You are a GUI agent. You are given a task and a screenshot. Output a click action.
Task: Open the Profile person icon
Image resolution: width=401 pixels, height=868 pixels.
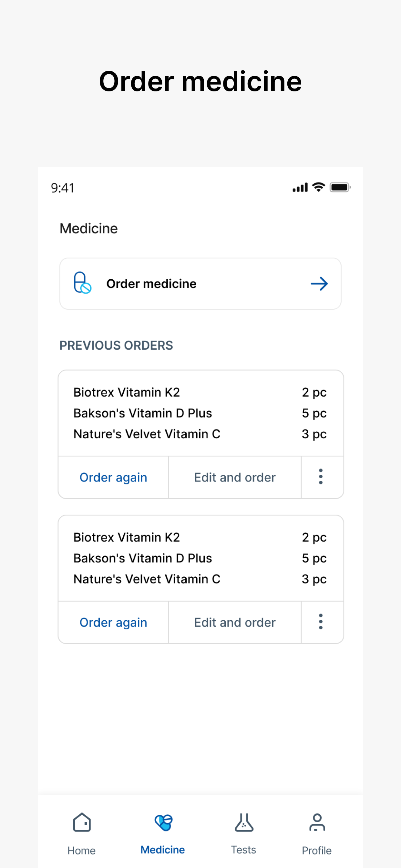317,822
